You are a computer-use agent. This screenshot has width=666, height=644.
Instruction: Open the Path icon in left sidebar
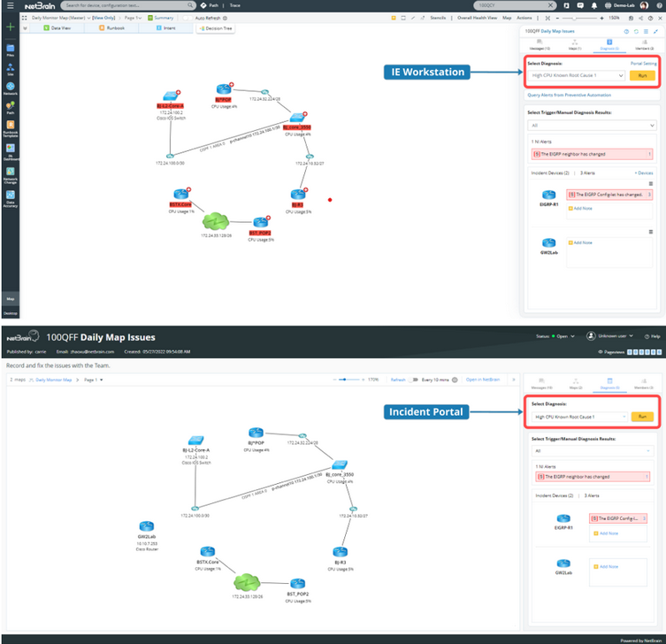(9, 106)
